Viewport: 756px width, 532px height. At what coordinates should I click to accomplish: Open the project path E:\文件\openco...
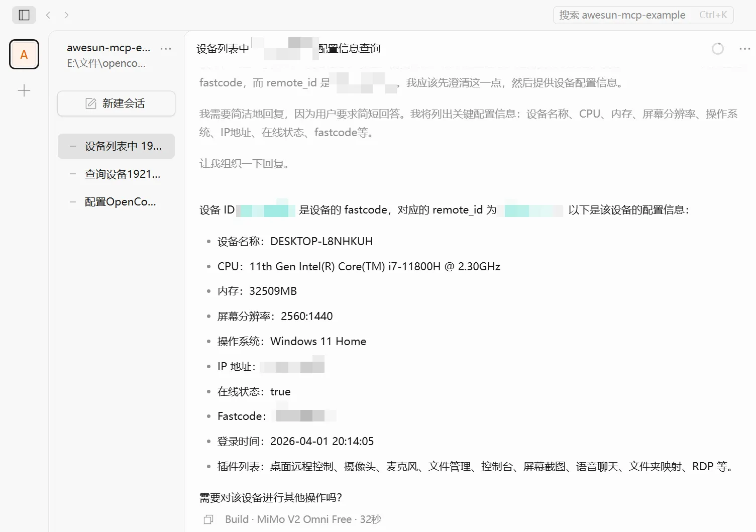click(106, 63)
